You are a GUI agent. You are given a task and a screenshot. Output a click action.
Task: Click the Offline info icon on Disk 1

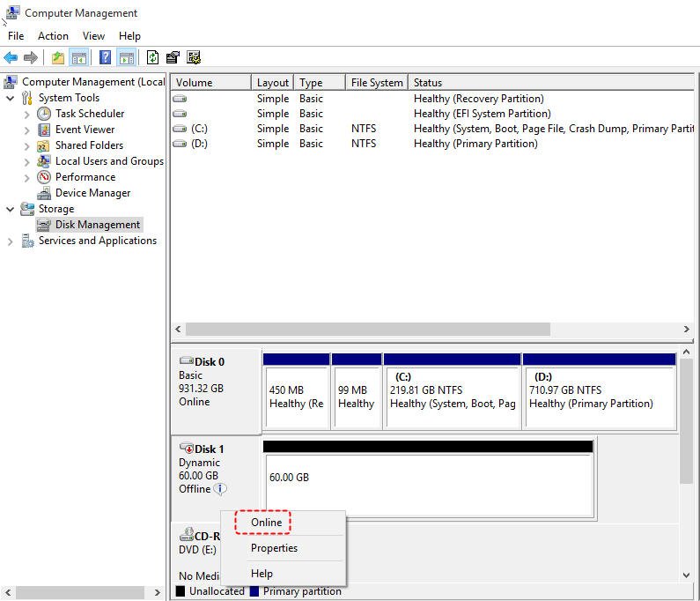pos(220,489)
